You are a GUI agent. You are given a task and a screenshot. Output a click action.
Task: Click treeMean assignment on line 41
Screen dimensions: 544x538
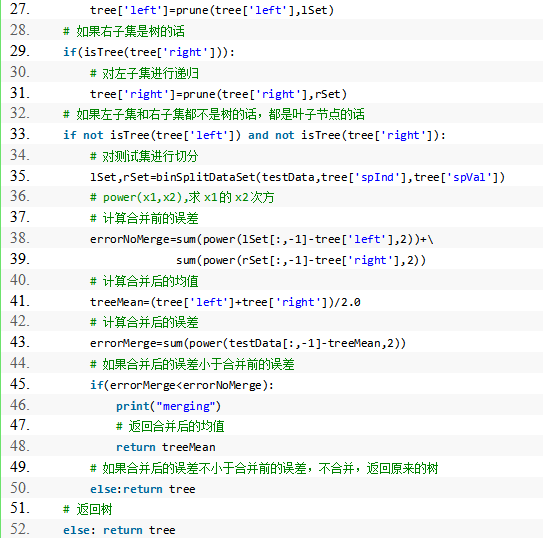225,302
